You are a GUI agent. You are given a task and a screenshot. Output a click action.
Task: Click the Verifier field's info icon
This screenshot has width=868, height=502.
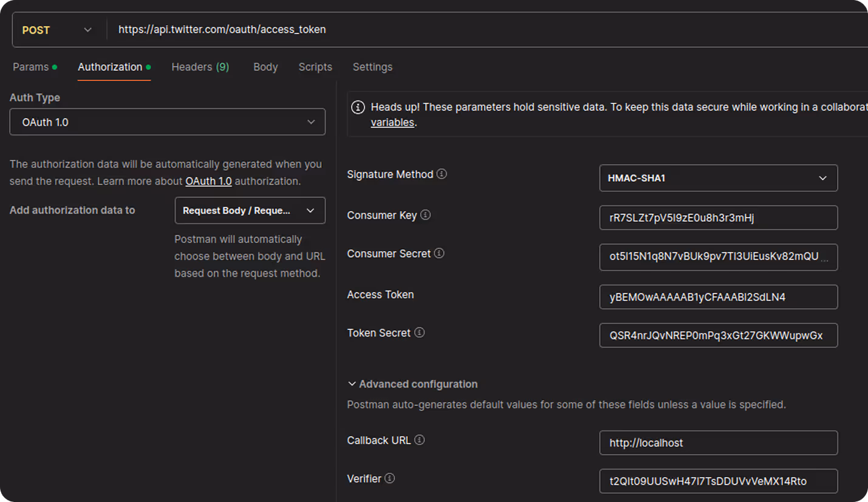point(388,478)
